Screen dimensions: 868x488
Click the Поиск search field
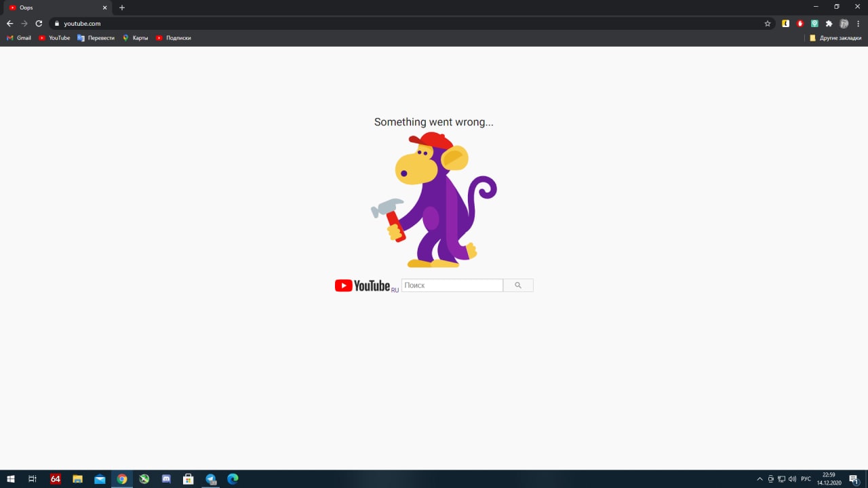[452, 285]
